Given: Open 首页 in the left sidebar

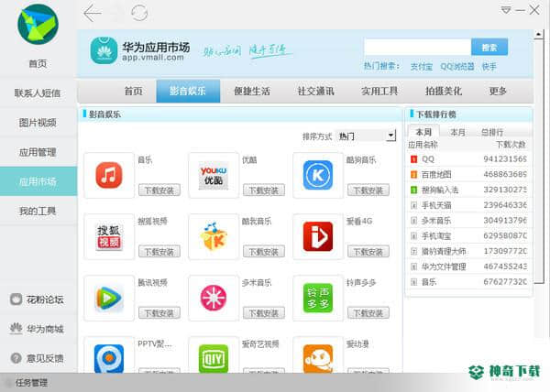Looking at the screenshot, I should pyautogui.click(x=38, y=64).
